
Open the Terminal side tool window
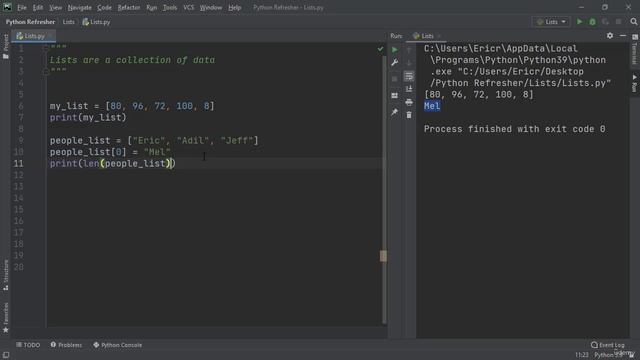click(635, 50)
